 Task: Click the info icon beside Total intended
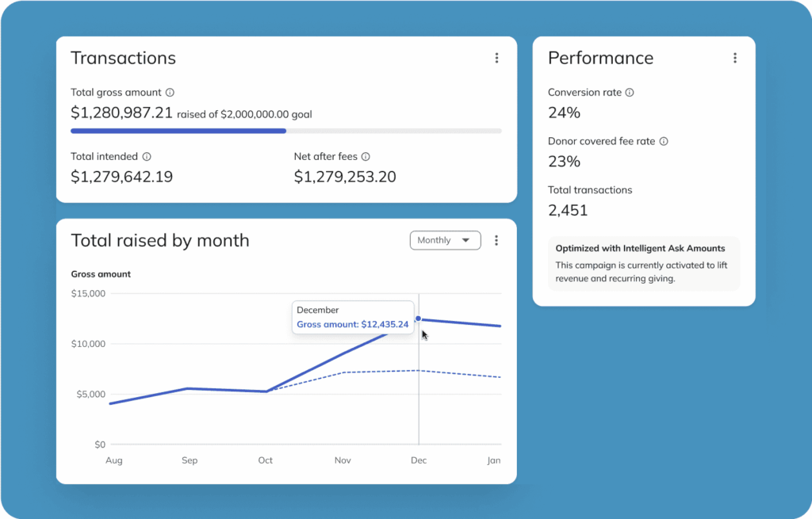[x=147, y=157]
